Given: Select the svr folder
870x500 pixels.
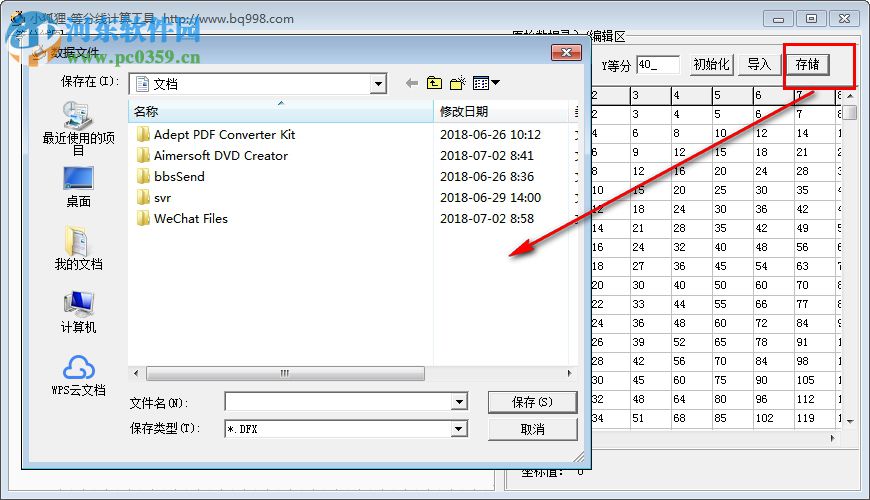Looking at the screenshot, I should click(154, 198).
